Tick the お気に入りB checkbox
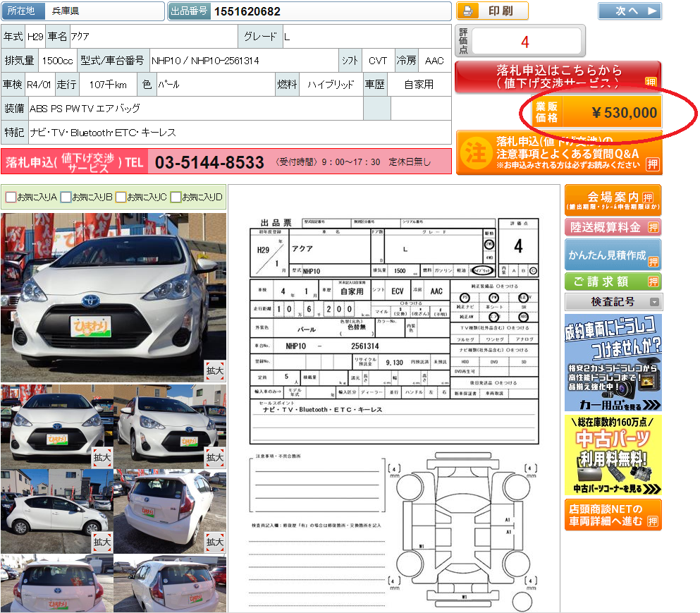The image size is (700, 613). (66, 197)
